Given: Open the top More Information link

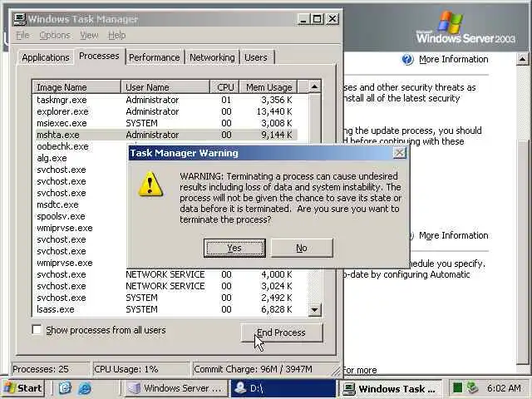Looking at the screenshot, I should click(x=454, y=59).
